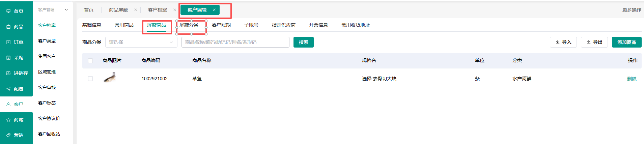Open the 商品分类 dropdown selector

click(x=141, y=42)
